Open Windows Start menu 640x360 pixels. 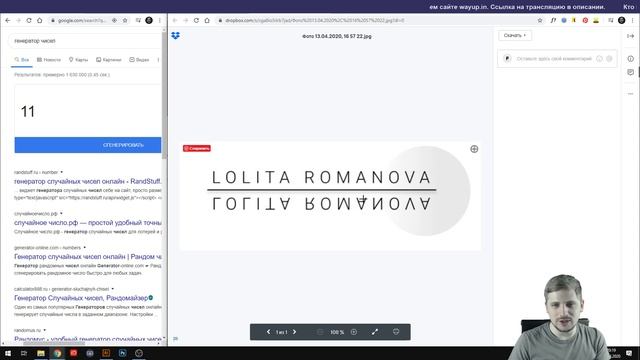[x=8, y=353]
